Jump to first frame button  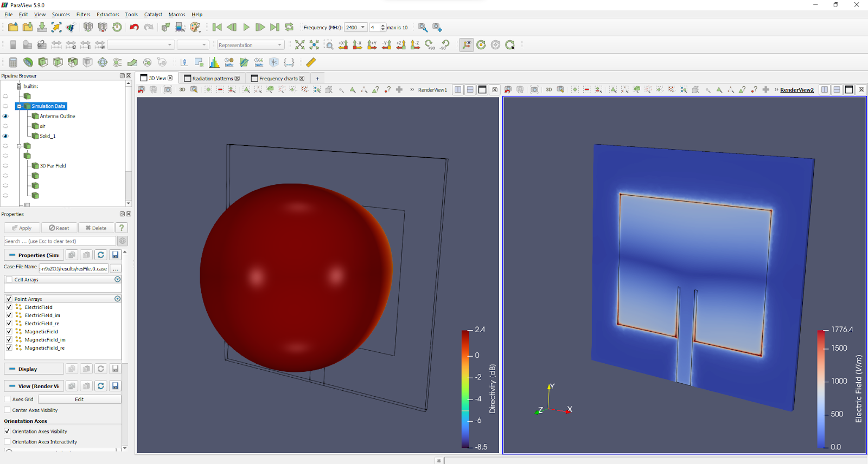pos(217,27)
